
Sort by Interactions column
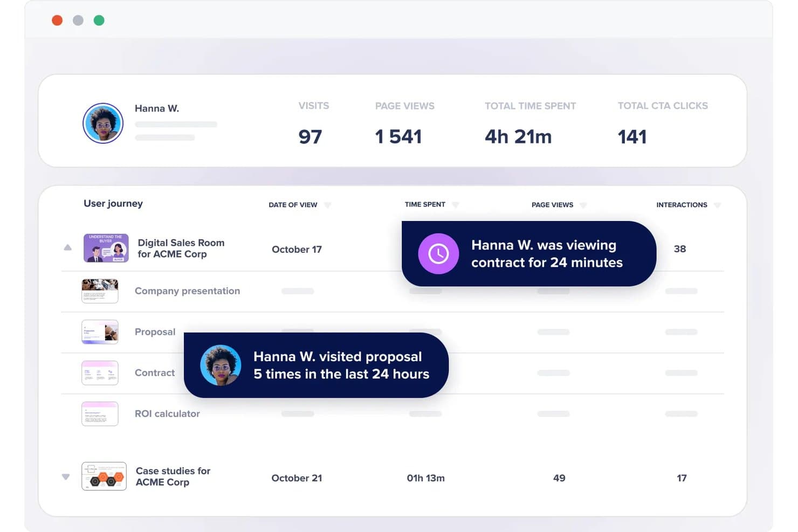717,205
